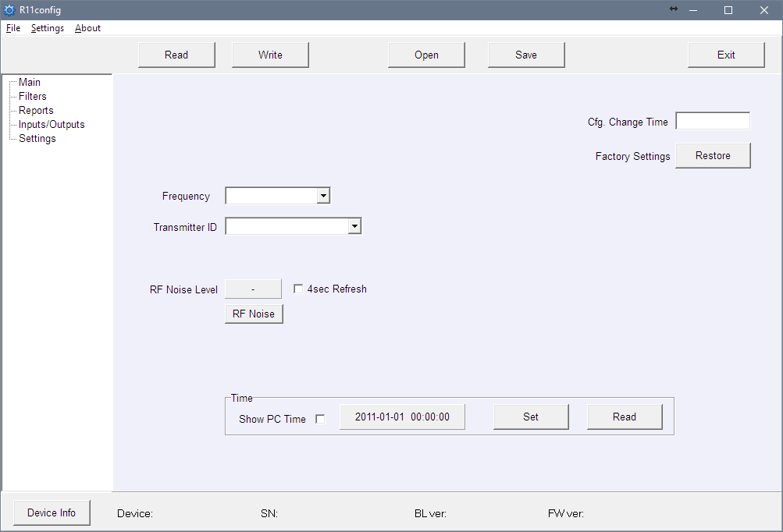Click the RF Noise button
Viewport: 783px width, 532px height.
pos(253,314)
